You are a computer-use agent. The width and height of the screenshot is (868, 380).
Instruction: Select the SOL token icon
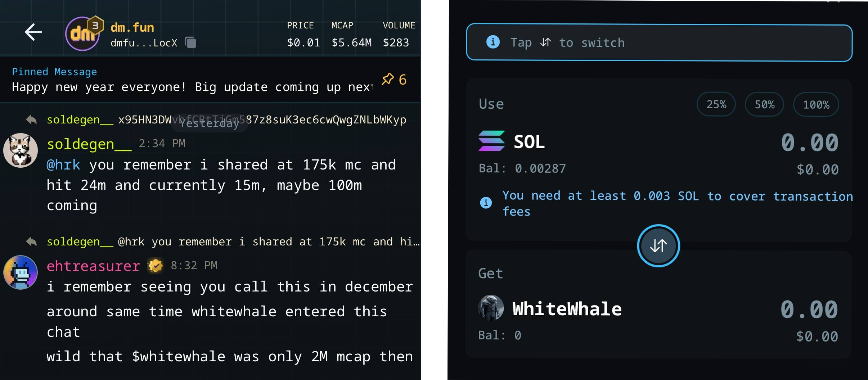[492, 141]
